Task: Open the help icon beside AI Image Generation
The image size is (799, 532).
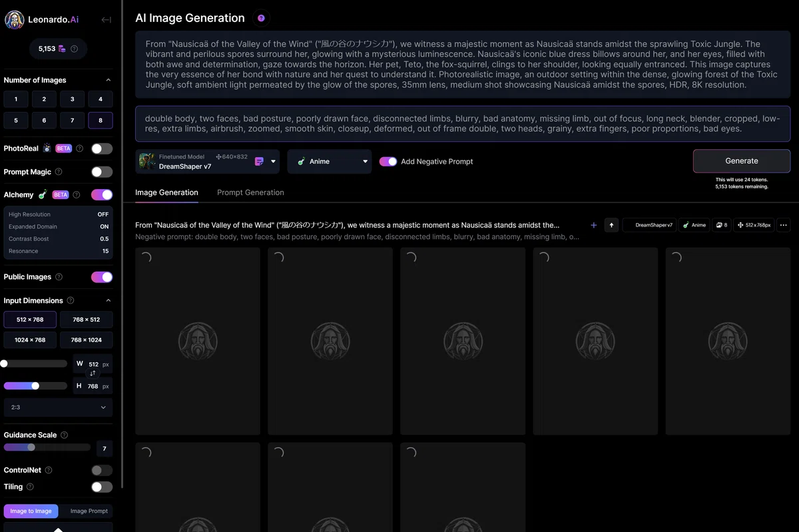Action: (x=261, y=18)
